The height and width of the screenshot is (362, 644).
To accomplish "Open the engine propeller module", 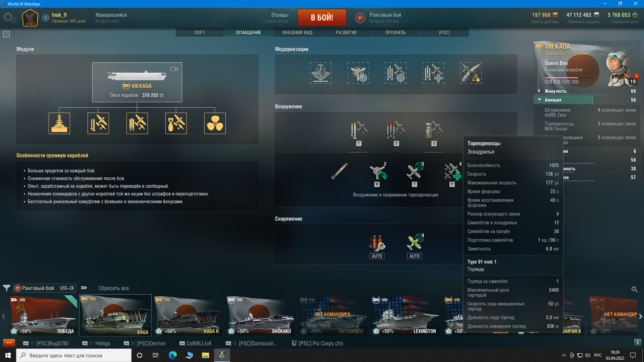I will [x=215, y=123].
